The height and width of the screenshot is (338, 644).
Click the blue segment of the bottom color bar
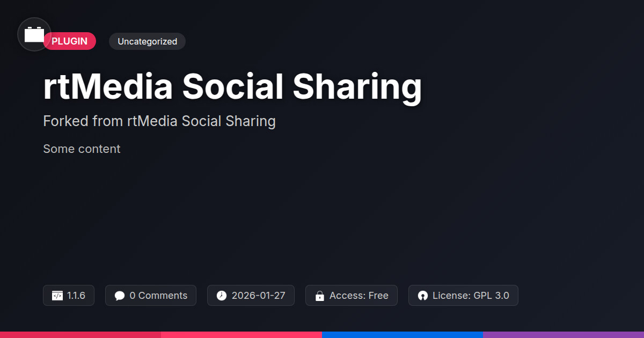[402, 334]
